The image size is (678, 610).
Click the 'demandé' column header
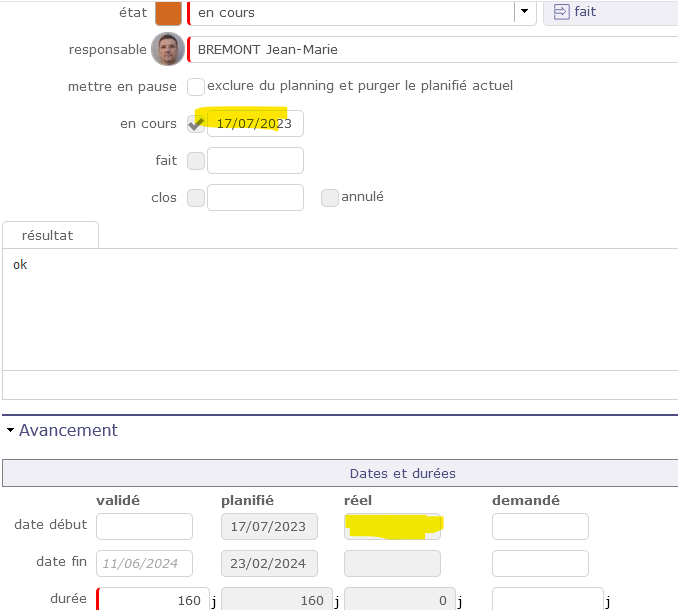(x=526, y=500)
